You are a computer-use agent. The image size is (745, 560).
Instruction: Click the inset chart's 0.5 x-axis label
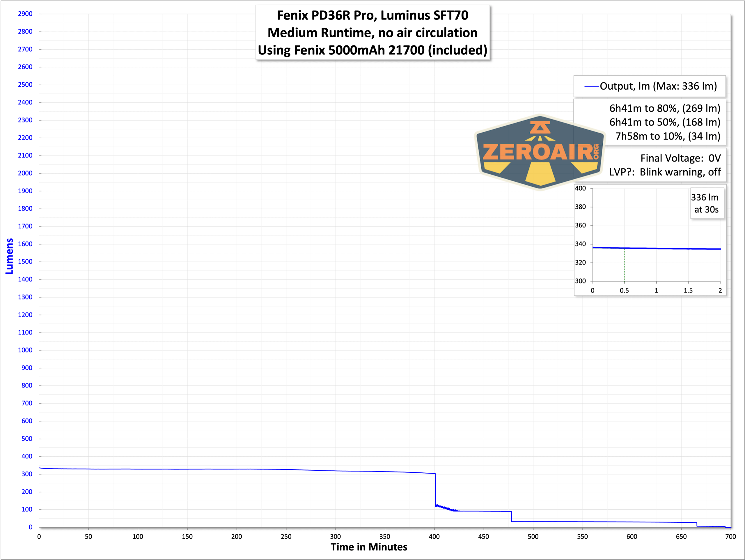click(x=625, y=290)
